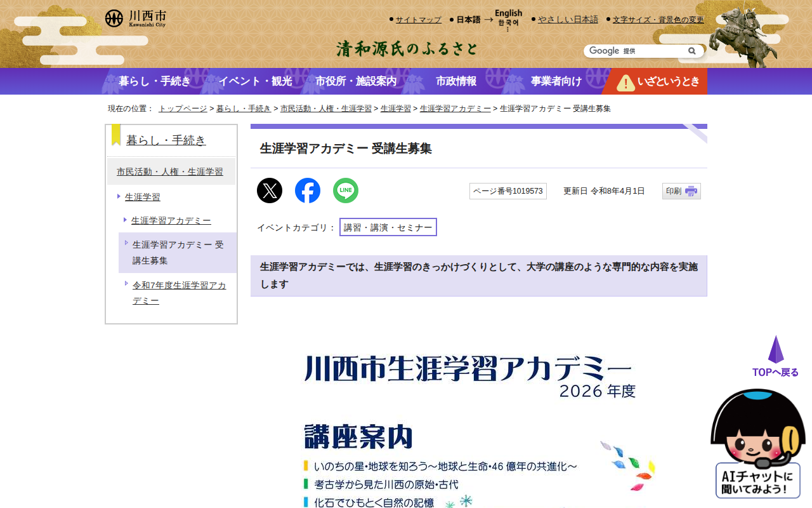Open the 印刷 print function
The width and height of the screenshot is (812, 508).
[681, 190]
